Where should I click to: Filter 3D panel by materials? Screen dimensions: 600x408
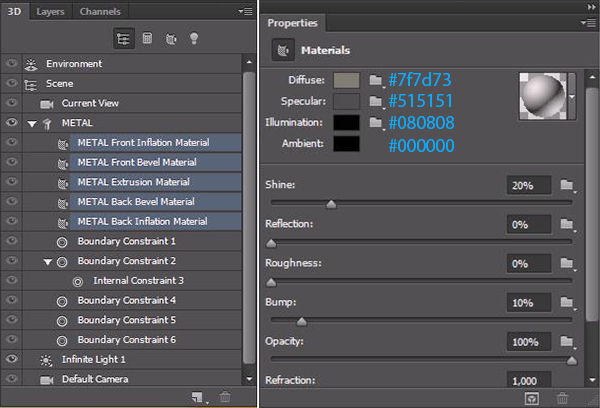tap(169, 38)
